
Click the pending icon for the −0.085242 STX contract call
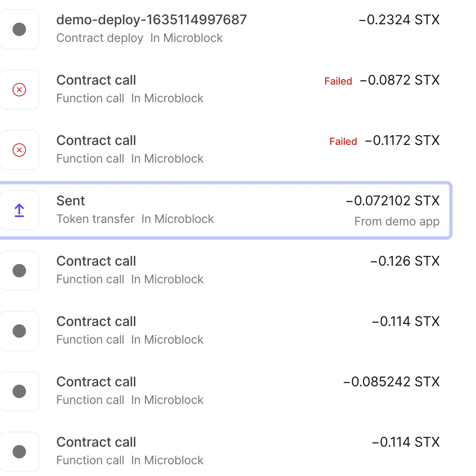click(x=19, y=391)
